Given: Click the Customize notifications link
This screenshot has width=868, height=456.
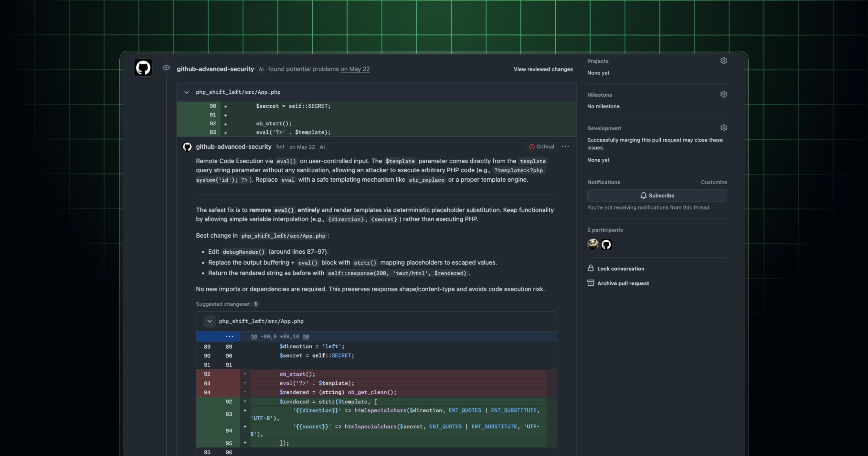Looking at the screenshot, I should [714, 182].
